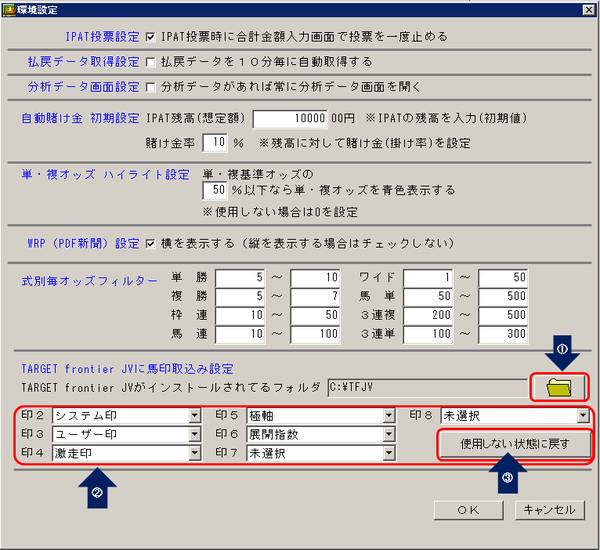Click the 環境設定 title bar app icon
Image resolution: width=600 pixels, height=550 pixels.
pyautogui.click(x=9, y=10)
